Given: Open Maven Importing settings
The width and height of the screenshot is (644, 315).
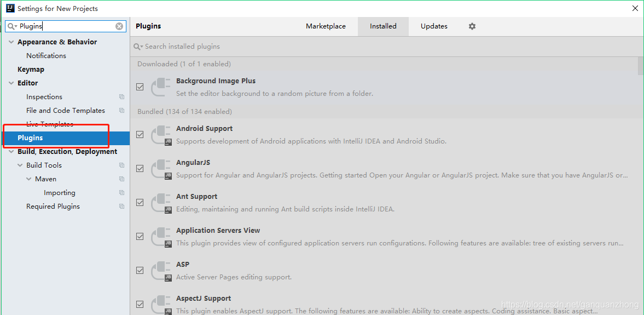Looking at the screenshot, I should click(x=60, y=193).
